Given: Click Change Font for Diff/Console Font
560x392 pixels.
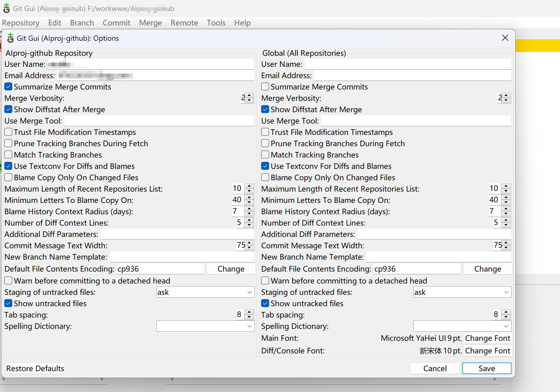Looking at the screenshot, I should [488, 351].
